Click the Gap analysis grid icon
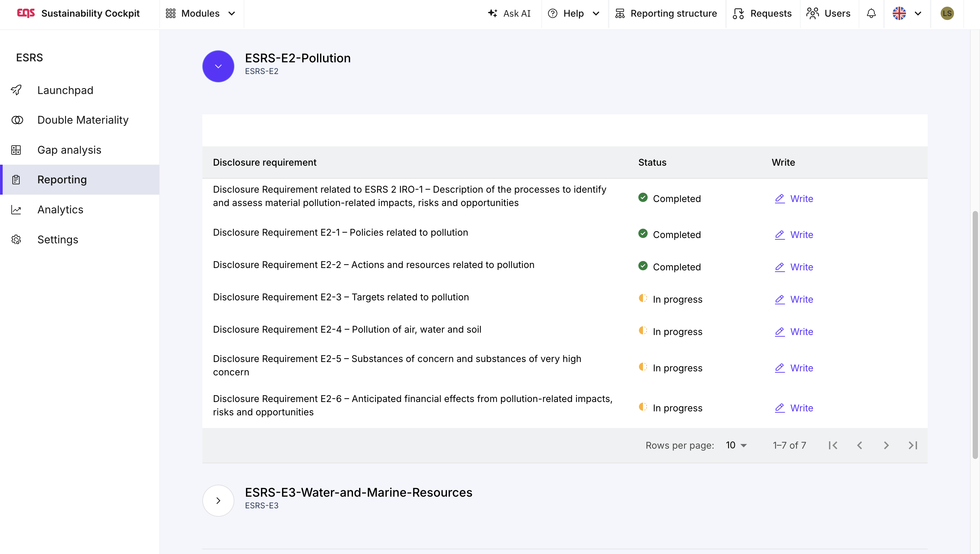 coord(16,150)
